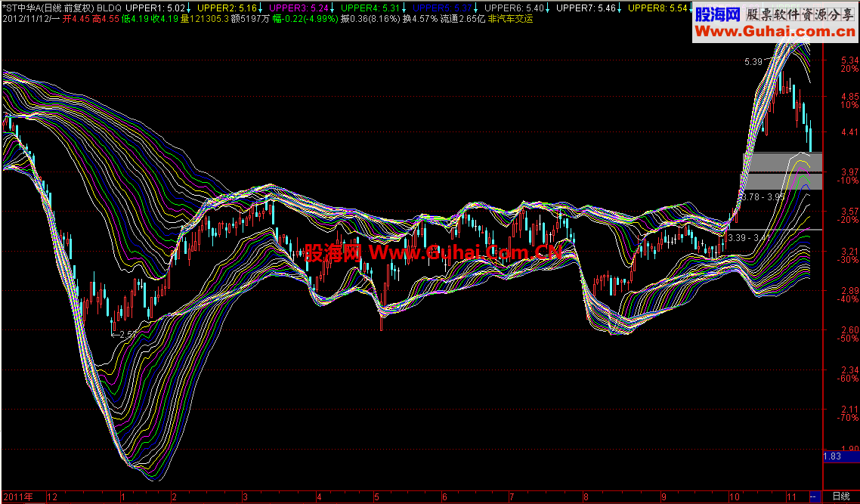Click the 2.11 price scale label

[x=849, y=409]
